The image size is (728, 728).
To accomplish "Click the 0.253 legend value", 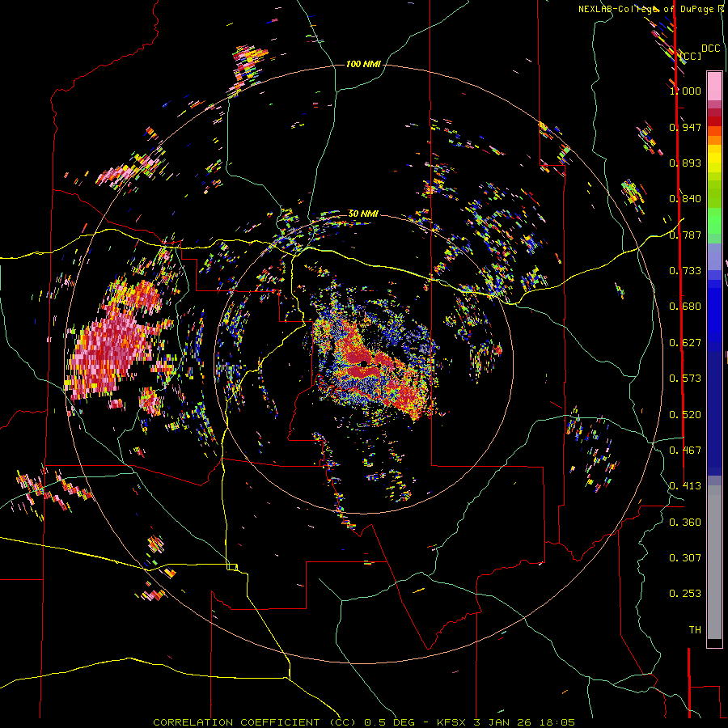I will tap(685, 594).
